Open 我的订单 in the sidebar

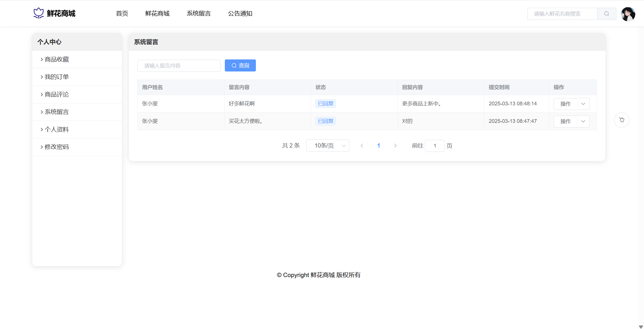[57, 77]
